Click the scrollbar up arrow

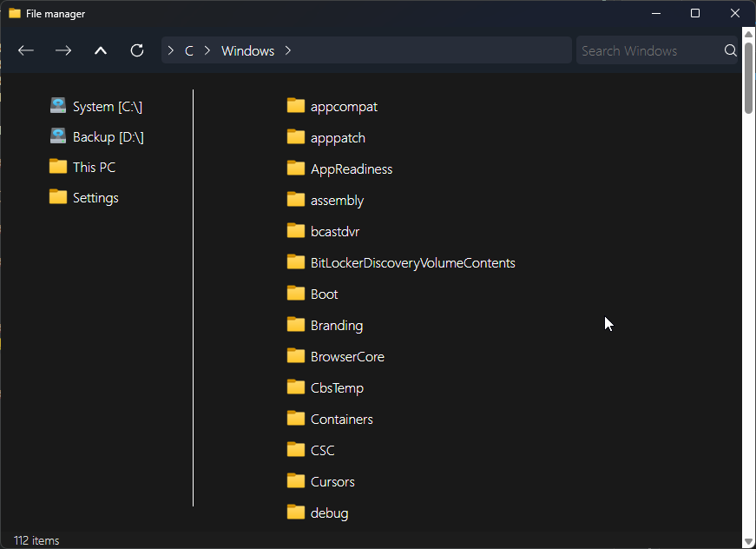(x=748, y=34)
